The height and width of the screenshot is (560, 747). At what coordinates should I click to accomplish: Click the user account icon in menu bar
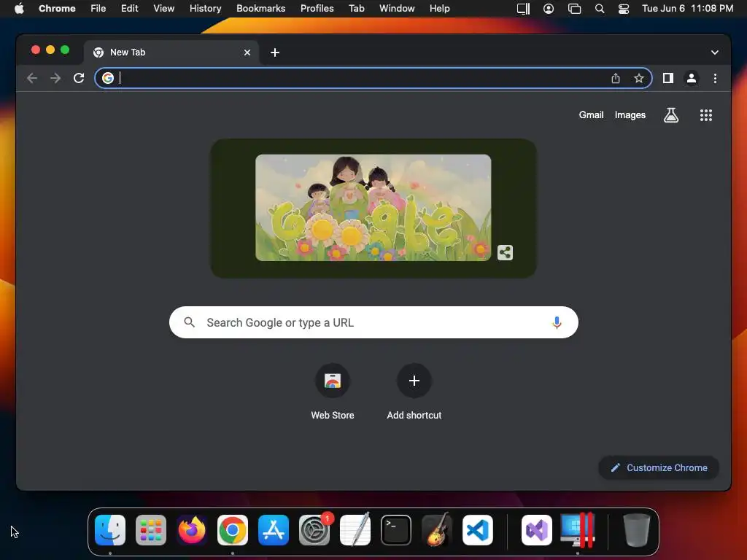(549, 9)
